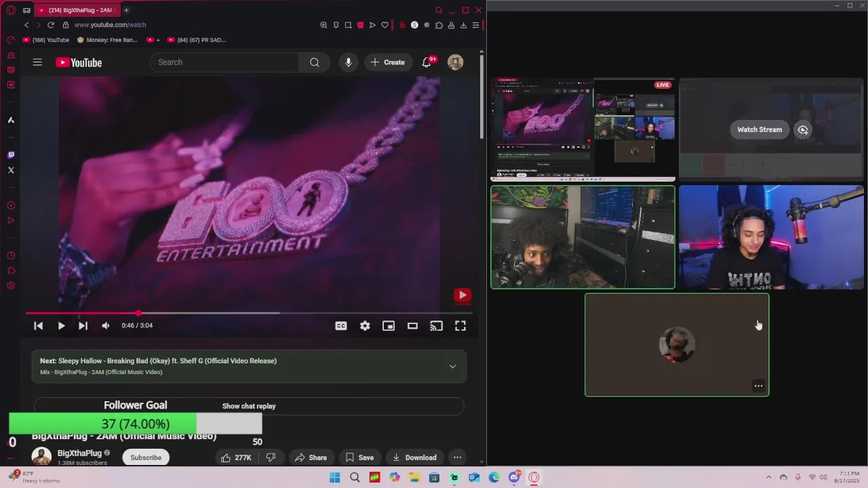868x488 pixels.
Task: Open more actions beside Download
Action: (458, 457)
